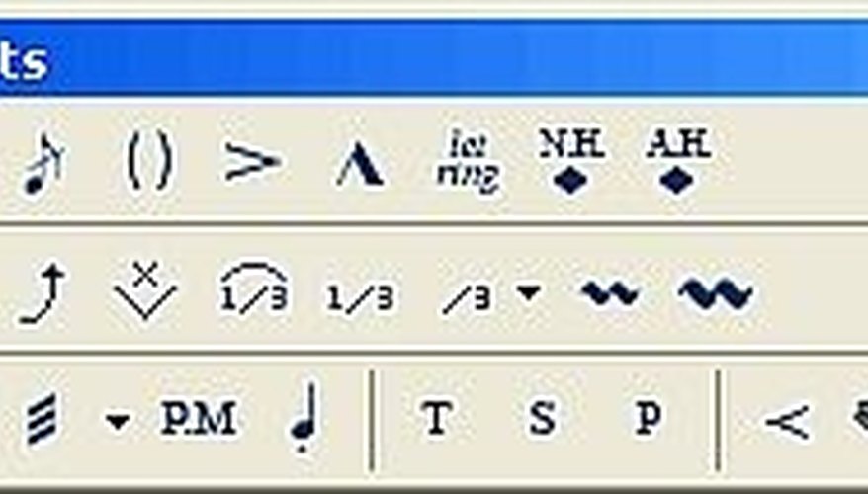The image size is (868, 494).
Task: Apply the light vibrato wave
Action: click(609, 293)
